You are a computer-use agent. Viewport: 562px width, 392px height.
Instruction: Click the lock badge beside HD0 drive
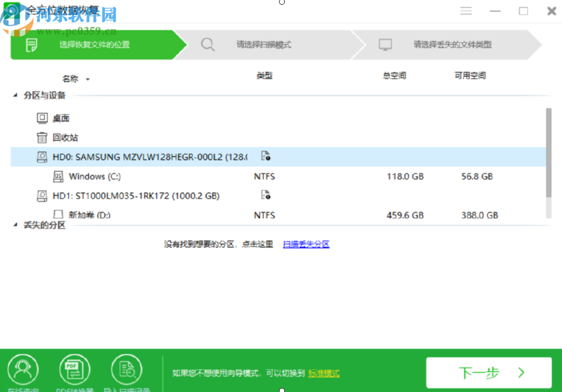(x=266, y=157)
